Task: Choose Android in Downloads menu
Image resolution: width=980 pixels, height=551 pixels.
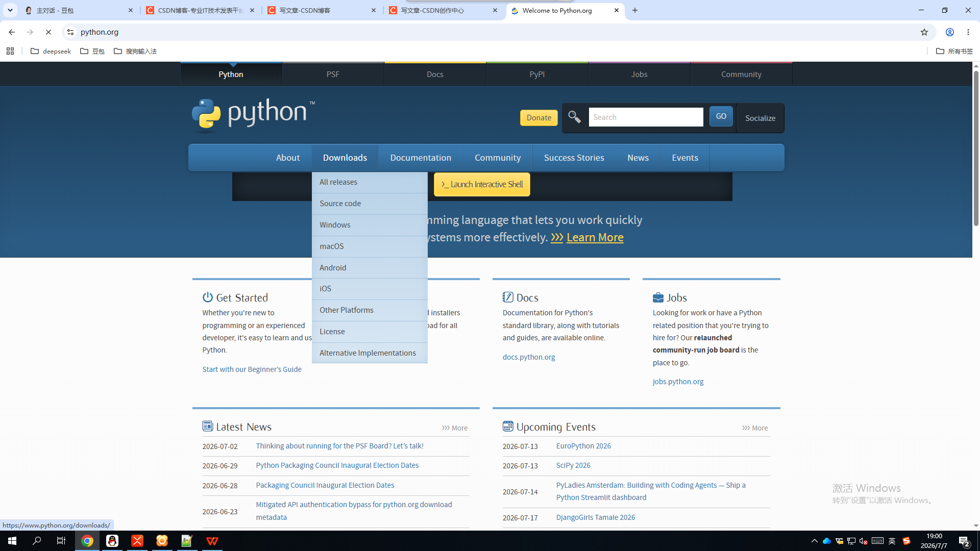Action: (370, 268)
